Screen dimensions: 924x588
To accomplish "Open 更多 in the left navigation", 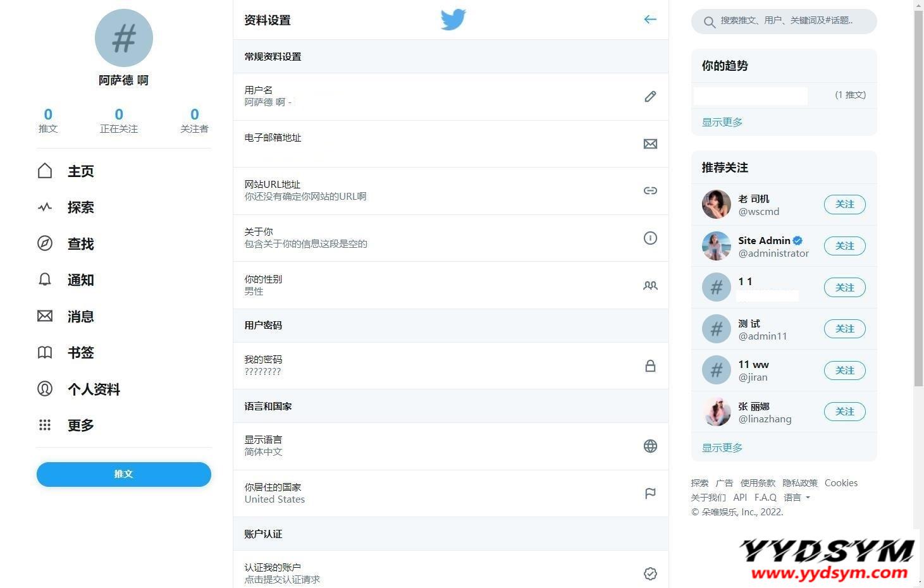I will [80, 426].
